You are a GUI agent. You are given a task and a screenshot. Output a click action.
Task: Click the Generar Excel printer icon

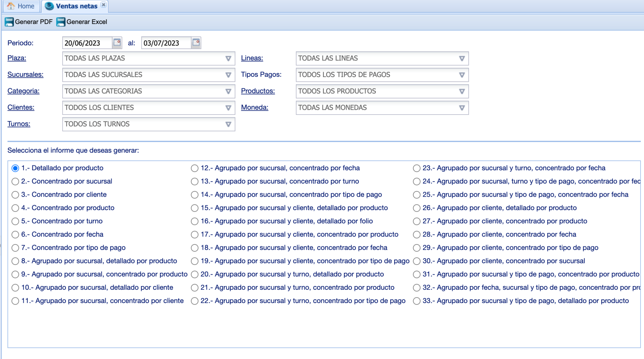(61, 22)
